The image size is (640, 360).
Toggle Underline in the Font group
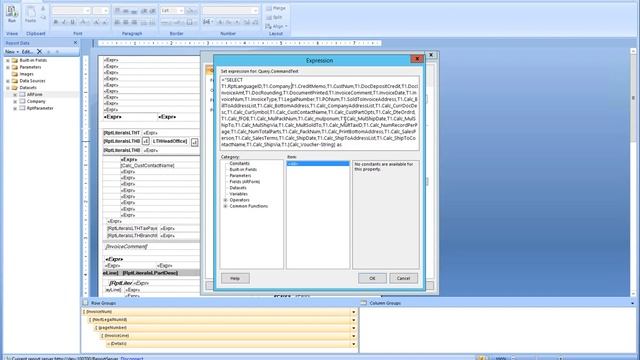73,22
